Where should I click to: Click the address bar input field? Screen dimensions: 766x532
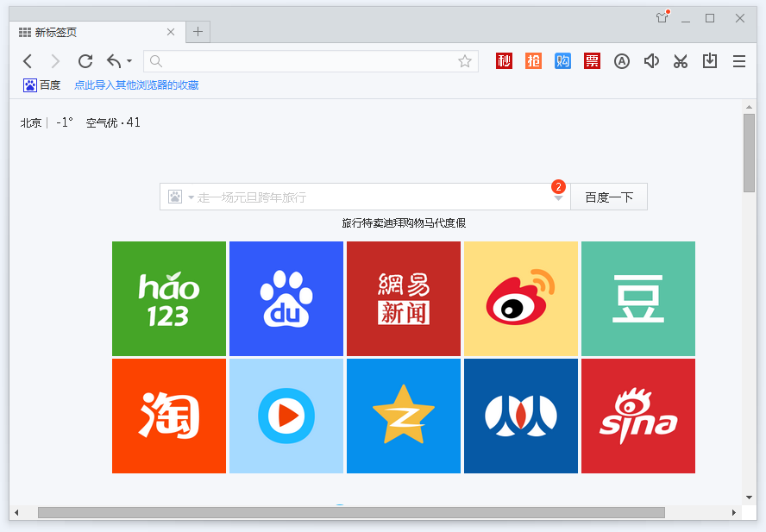pos(311,61)
